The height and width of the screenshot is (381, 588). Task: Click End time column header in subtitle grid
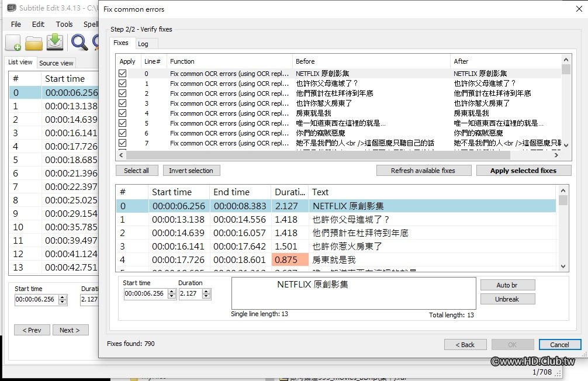tap(240, 192)
